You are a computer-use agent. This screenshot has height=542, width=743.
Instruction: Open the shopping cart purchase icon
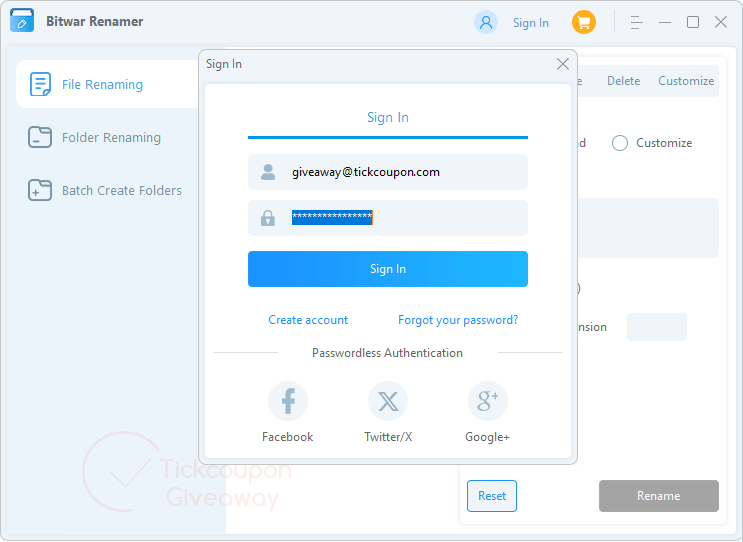coord(584,22)
